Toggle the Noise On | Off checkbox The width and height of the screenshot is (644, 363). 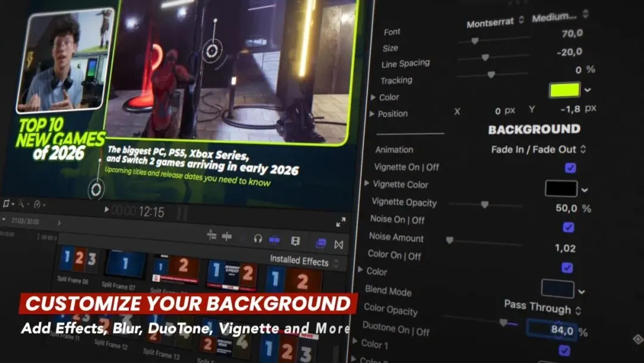[568, 227]
